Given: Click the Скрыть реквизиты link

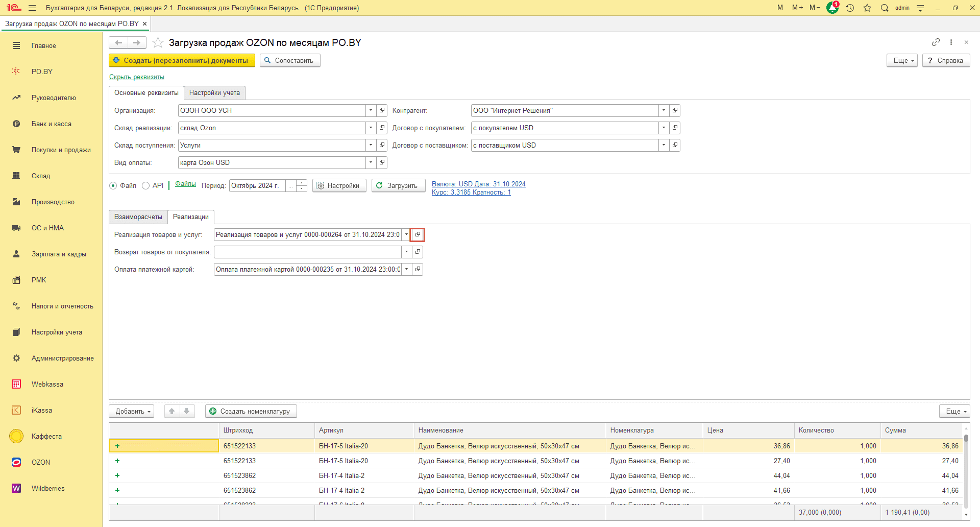Looking at the screenshot, I should tap(137, 77).
